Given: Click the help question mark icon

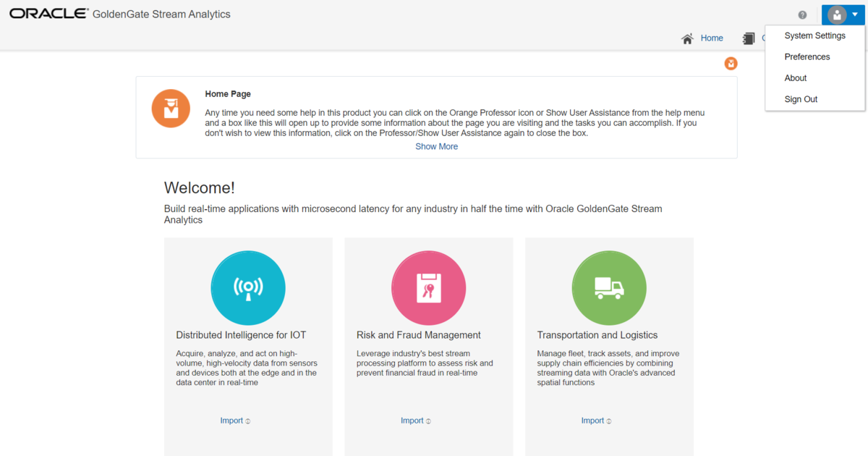Looking at the screenshot, I should click(x=802, y=15).
